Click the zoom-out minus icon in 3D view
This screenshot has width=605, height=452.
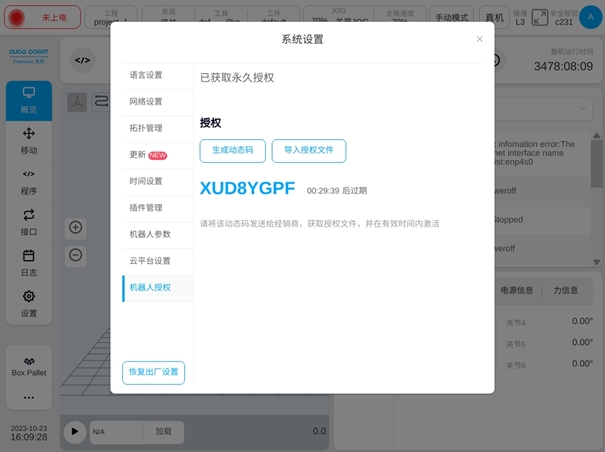click(76, 254)
